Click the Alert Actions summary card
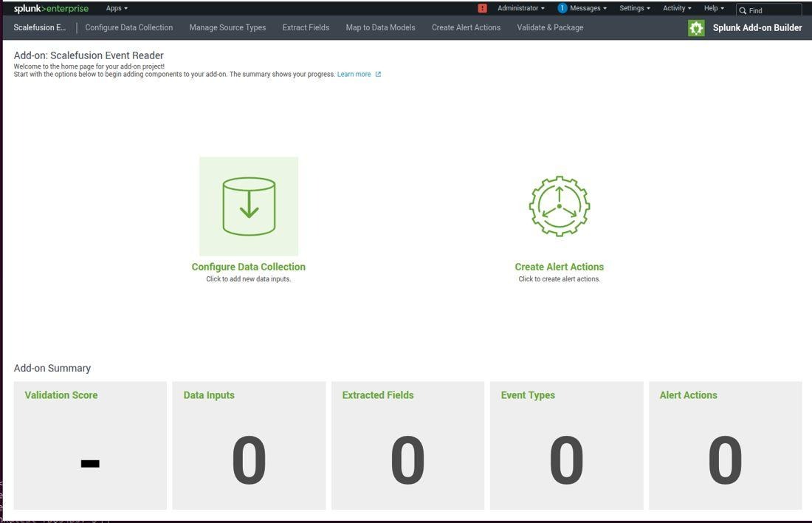Screen dimensions: 812x523 725,445
